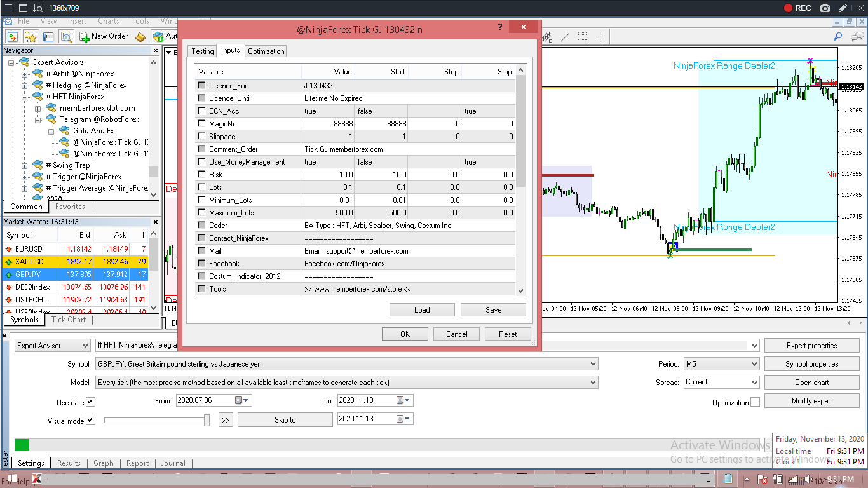Switch to the Testing tab

coord(203,51)
